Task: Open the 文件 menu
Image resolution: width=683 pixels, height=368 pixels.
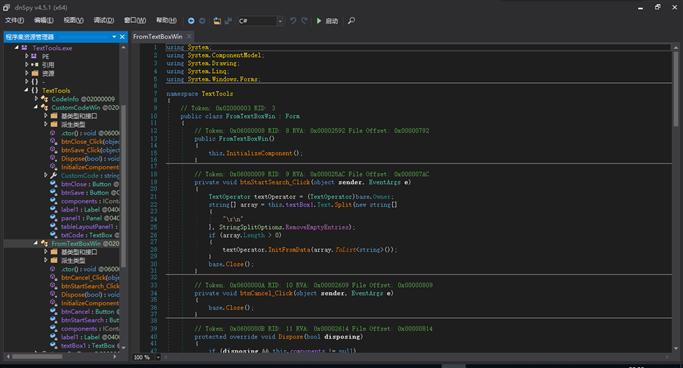Action: click(x=14, y=20)
